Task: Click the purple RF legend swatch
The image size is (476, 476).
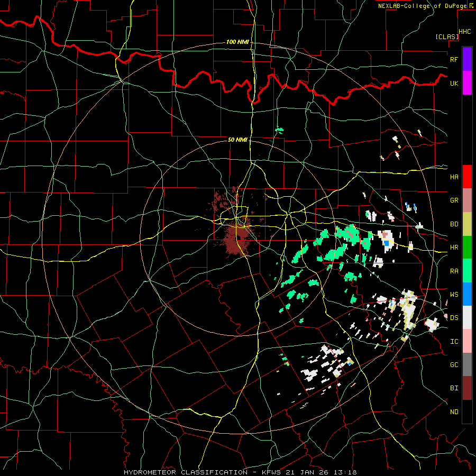Action: coord(467,59)
